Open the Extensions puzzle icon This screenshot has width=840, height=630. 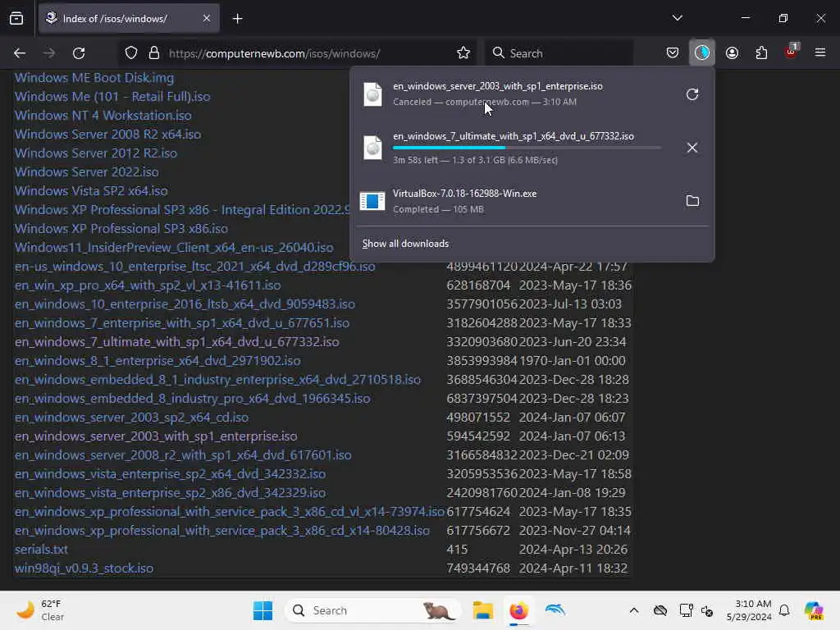click(x=761, y=53)
